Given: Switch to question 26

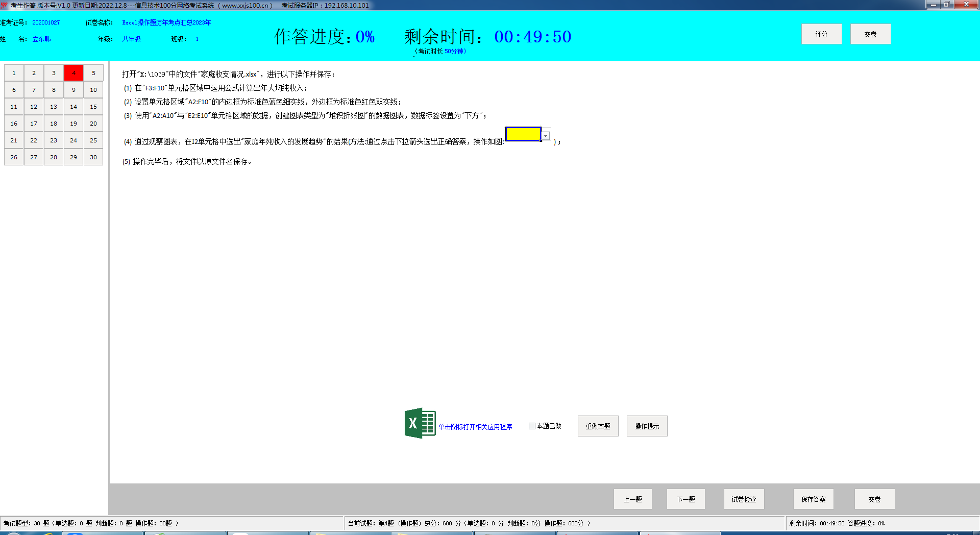Looking at the screenshot, I should (x=14, y=157).
